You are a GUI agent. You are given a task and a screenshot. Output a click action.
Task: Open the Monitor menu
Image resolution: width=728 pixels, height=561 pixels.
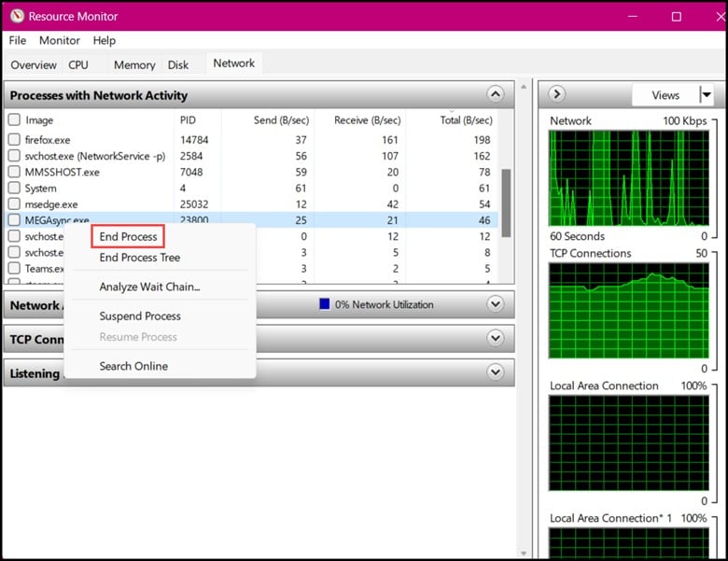coord(60,40)
